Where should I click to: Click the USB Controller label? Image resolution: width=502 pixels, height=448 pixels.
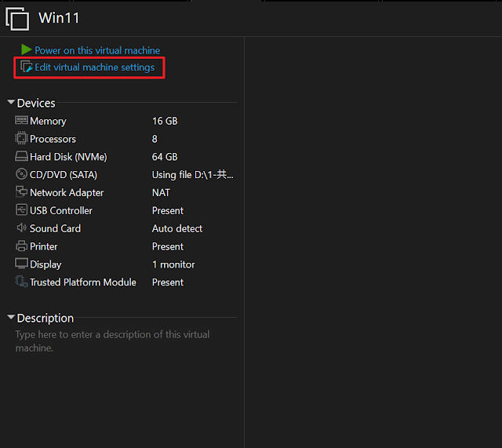click(x=61, y=211)
